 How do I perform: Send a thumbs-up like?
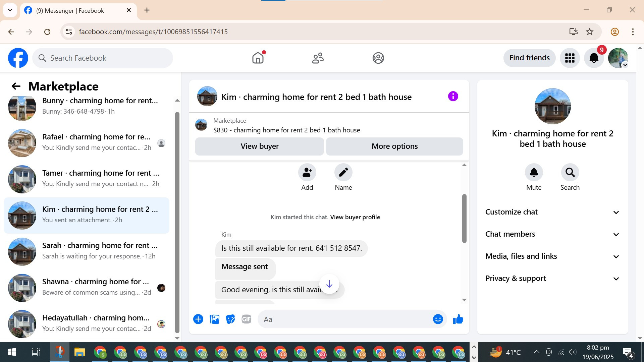pos(458,319)
